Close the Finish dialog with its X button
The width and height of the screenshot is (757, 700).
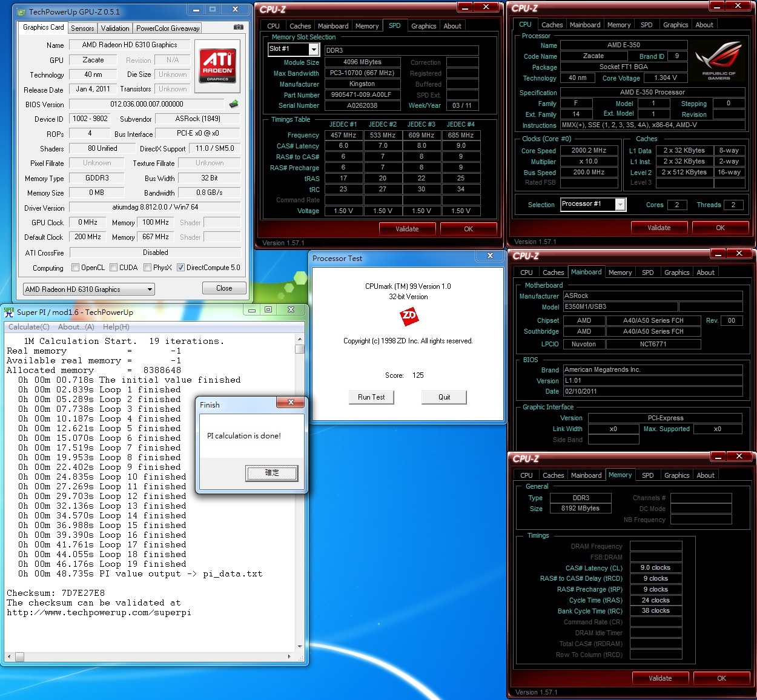point(291,403)
